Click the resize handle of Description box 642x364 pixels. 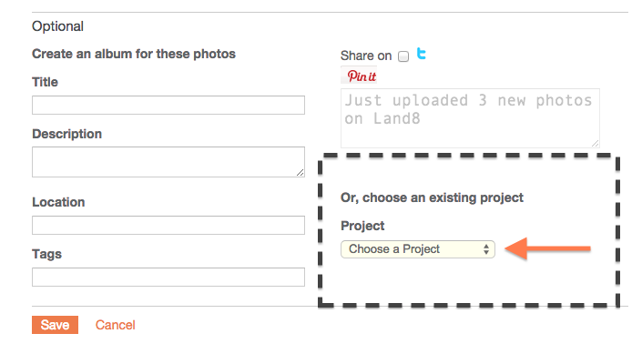click(x=300, y=172)
